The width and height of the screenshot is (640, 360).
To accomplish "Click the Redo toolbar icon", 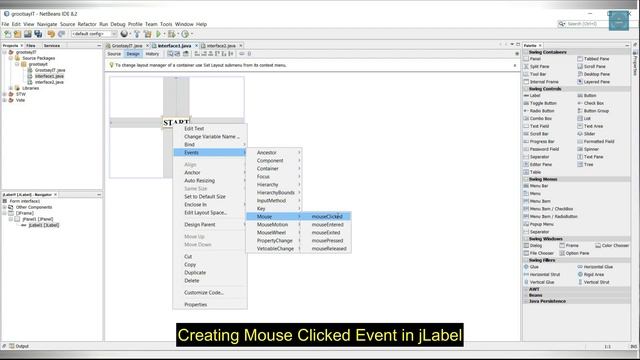I will pos(62,34).
